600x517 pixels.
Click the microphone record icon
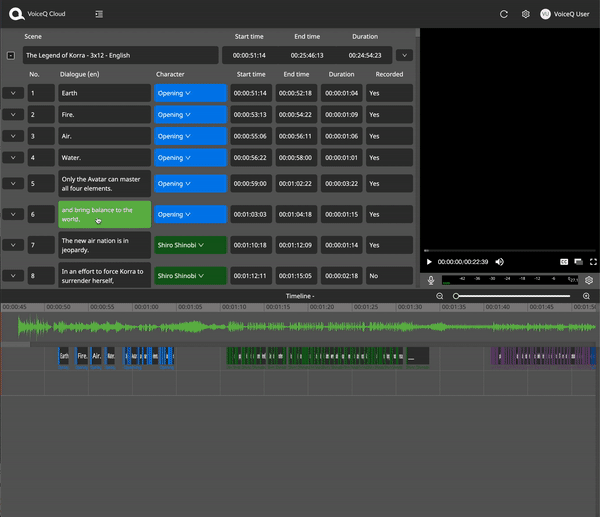(x=431, y=280)
